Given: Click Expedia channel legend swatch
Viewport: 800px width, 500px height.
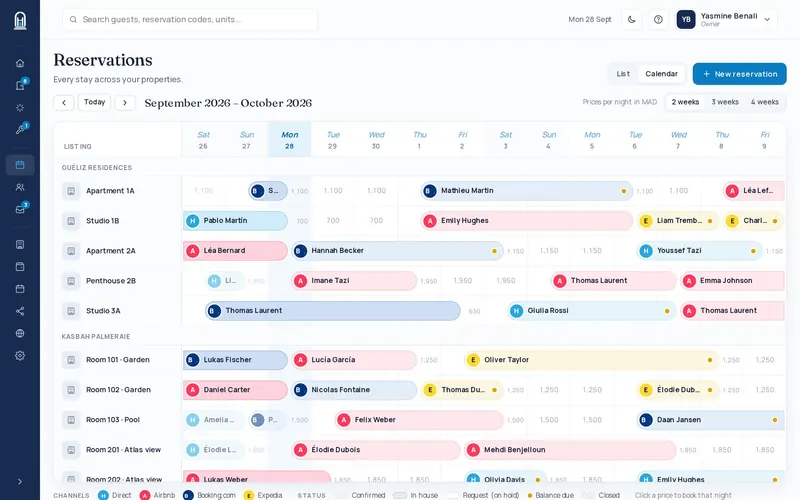Looking at the screenshot, I should tap(249, 495).
